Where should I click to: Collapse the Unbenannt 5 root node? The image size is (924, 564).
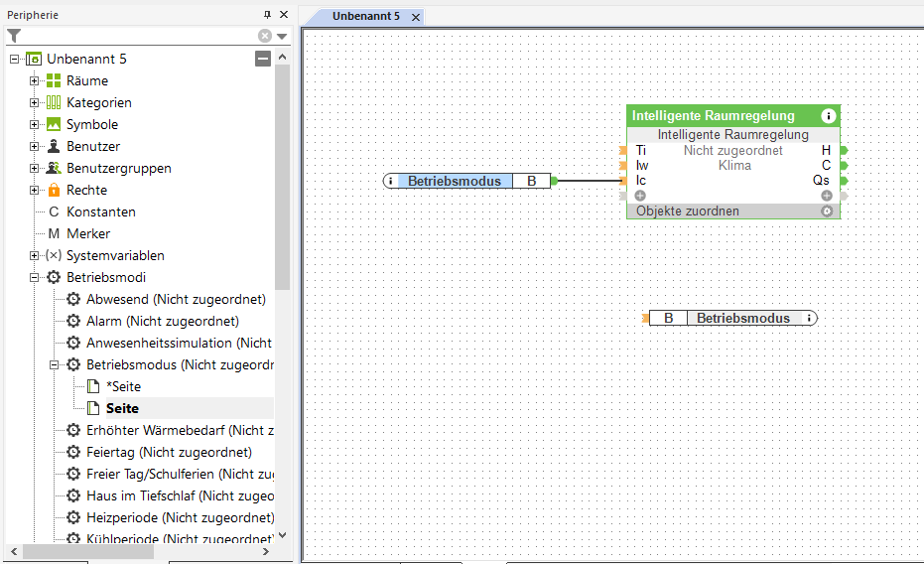click(14, 59)
